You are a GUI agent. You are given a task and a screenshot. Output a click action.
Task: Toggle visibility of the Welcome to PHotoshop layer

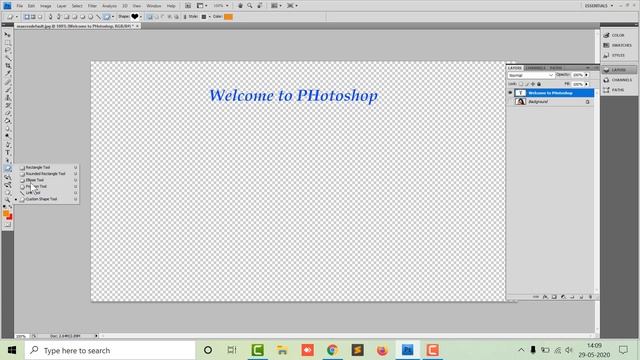pos(510,93)
